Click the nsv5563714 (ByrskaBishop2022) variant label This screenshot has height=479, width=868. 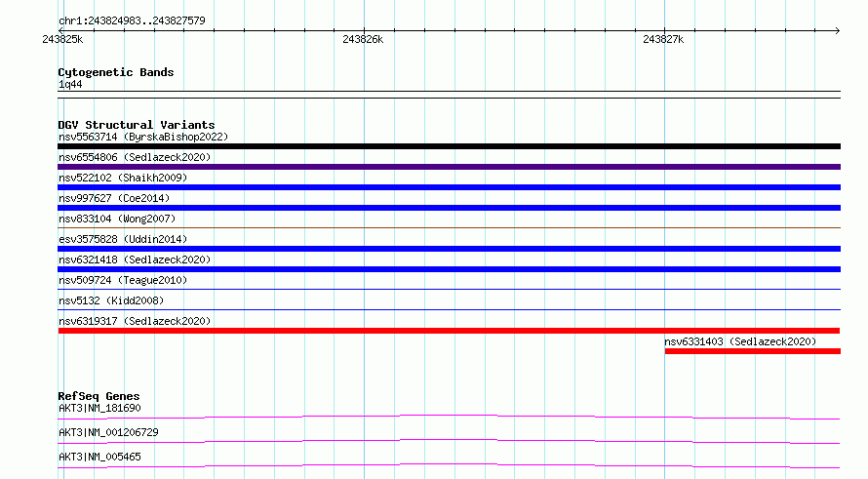[143, 137]
